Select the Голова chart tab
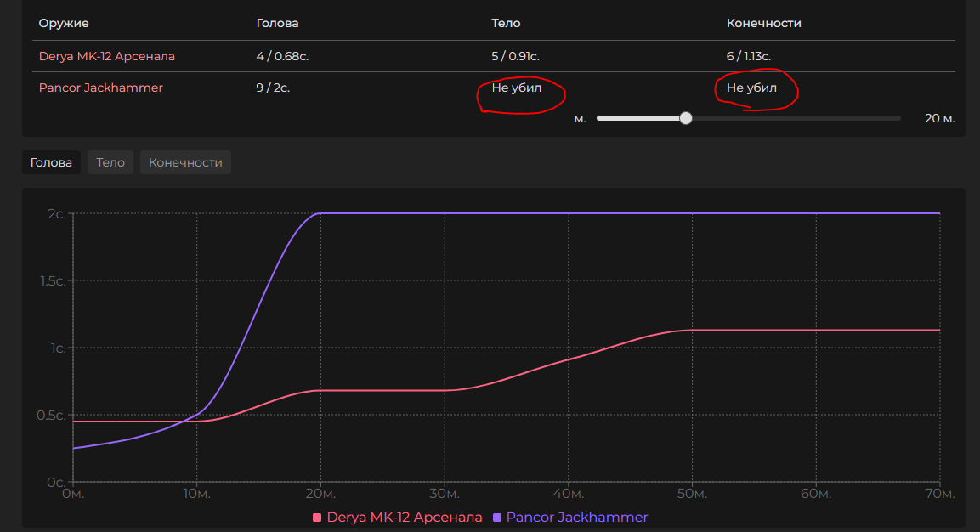The width and height of the screenshot is (980, 532). 51,162
